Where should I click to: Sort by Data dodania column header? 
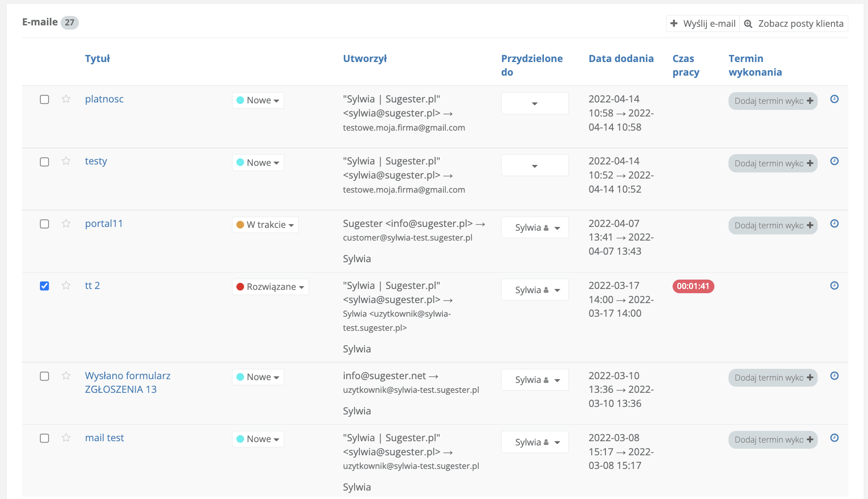point(621,59)
